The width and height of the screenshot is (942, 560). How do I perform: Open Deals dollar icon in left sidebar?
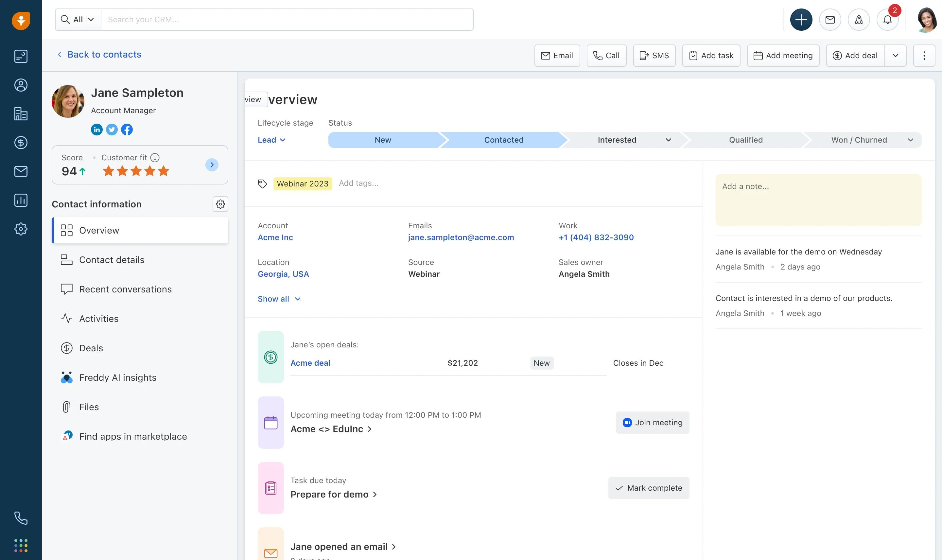21,143
